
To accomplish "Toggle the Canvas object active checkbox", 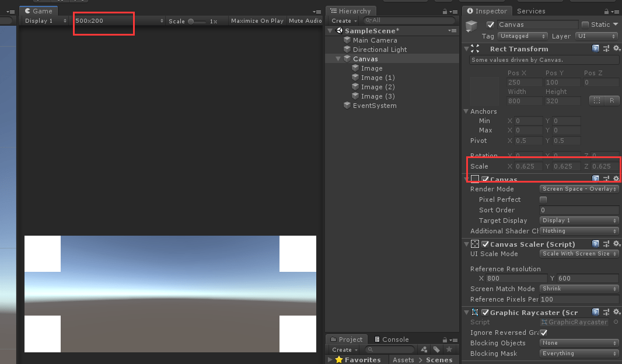I will point(490,24).
